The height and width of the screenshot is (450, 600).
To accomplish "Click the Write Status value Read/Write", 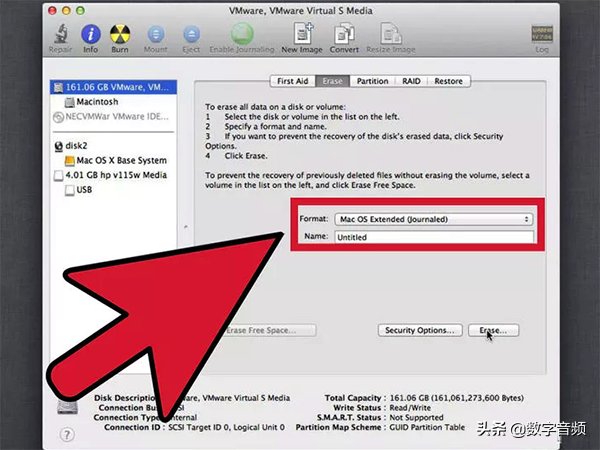I will coord(410,408).
